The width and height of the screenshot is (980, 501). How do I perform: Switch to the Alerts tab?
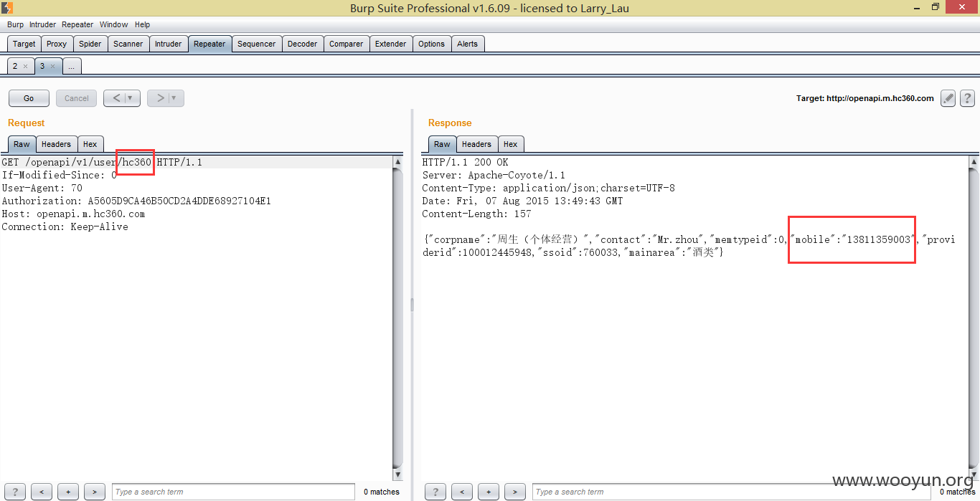point(467,44)
